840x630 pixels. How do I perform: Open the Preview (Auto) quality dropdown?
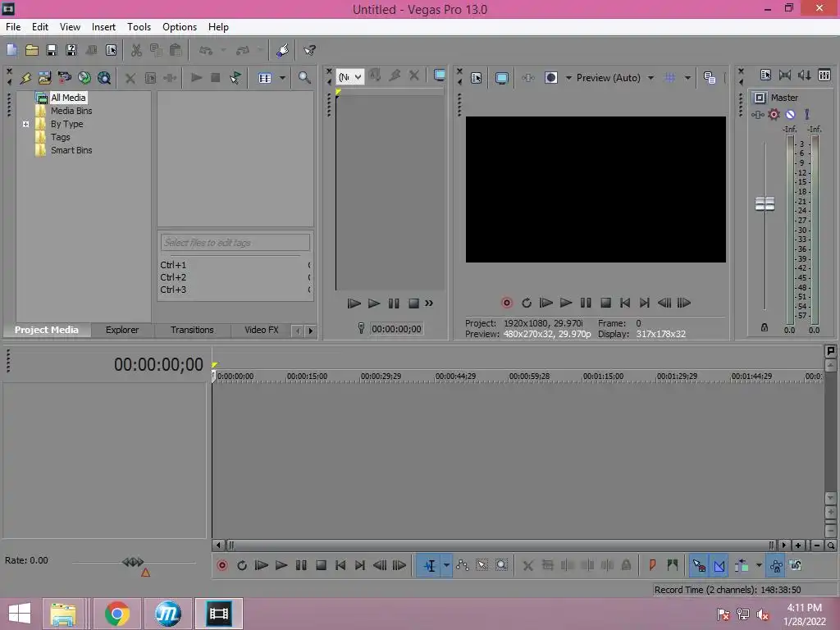[x=651, y=78]
